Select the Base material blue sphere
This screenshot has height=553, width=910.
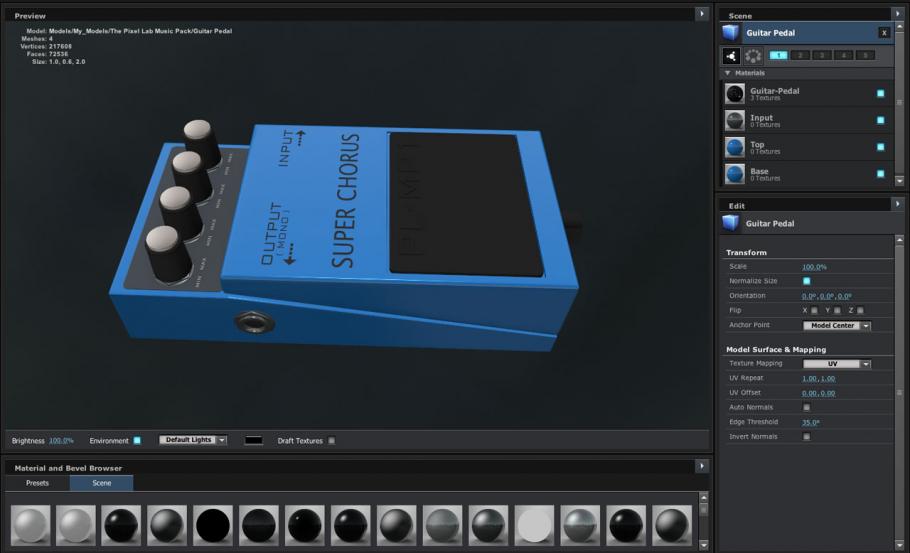(735, 174)
